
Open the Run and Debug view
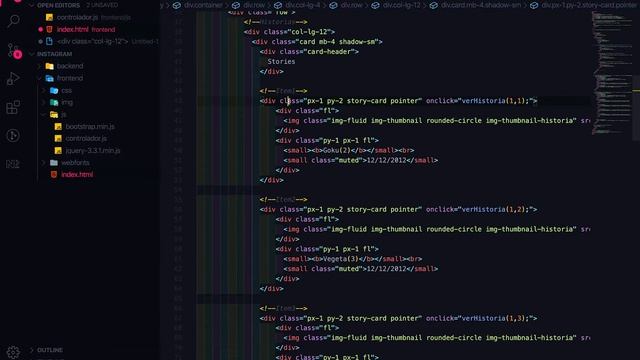(13, 79)
